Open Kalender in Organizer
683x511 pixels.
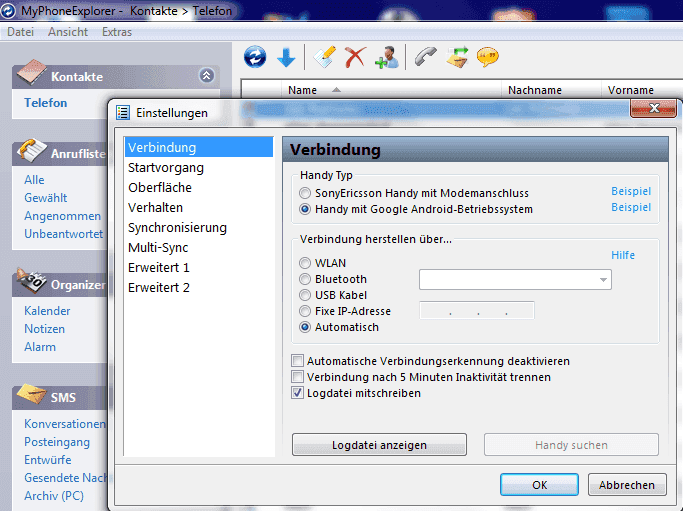[x=47, y=311]
